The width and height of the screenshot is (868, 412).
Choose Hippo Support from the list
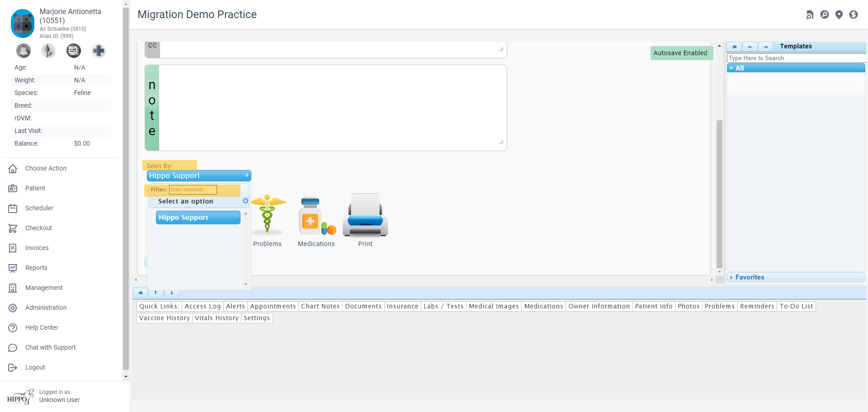198,218
